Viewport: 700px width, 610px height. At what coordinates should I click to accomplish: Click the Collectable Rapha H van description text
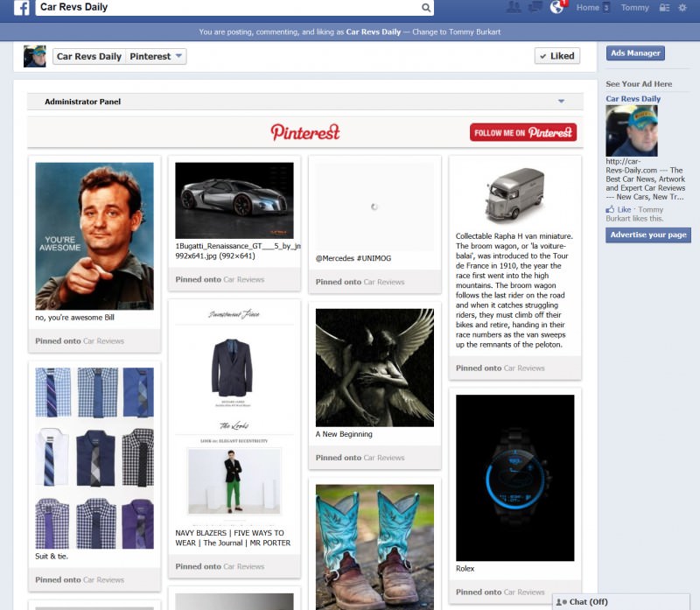pyautogui.click(x=514, y=291)
